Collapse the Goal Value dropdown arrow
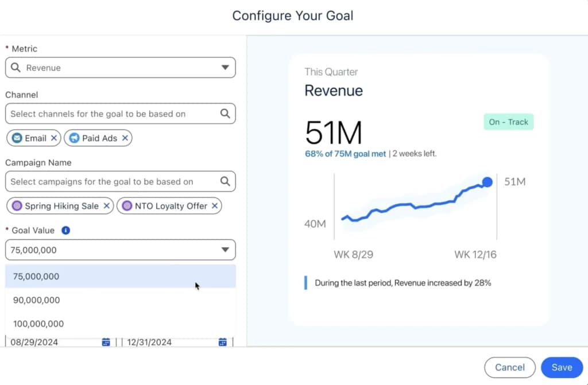Viewport: 588px width, 385px height. (225, 250)
